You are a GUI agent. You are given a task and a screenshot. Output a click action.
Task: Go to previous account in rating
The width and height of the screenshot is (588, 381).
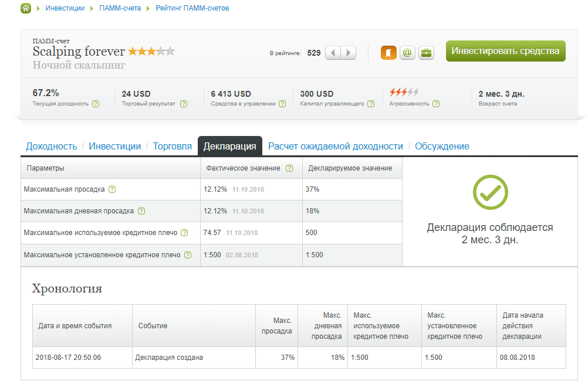pos(333,53)
